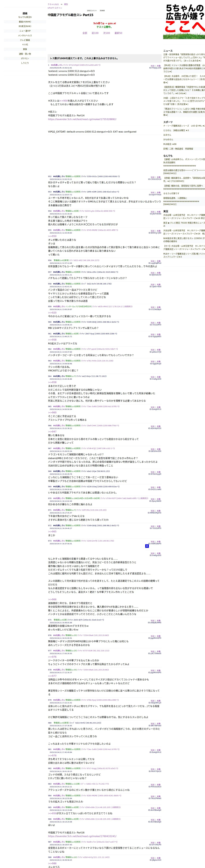Open the 5ちゃんねる breadcrumb link
Viewport: 205px width, 868px height.
(x=53, y=4)
